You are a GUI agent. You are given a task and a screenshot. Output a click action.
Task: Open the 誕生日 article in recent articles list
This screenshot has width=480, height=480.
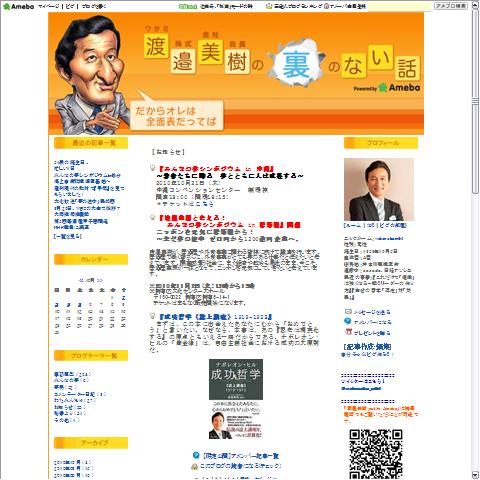[71, 162]
